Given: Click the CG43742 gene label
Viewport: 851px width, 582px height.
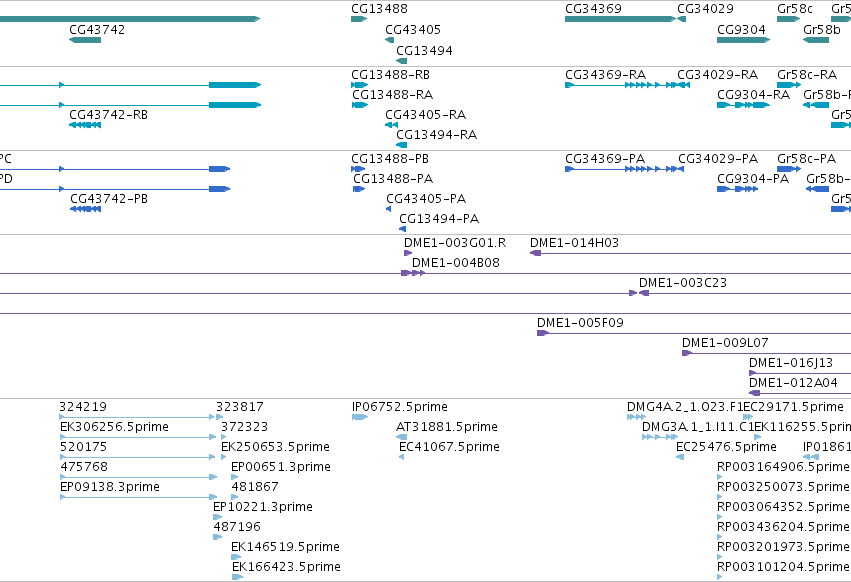Looking at the screenshot, I should coord(97,30).
